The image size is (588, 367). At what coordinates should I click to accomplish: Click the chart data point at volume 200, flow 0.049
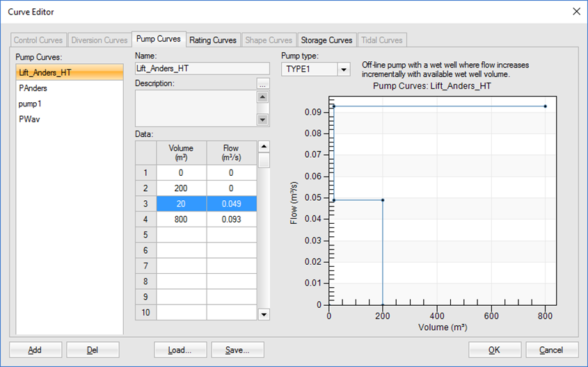coord(383,200)
